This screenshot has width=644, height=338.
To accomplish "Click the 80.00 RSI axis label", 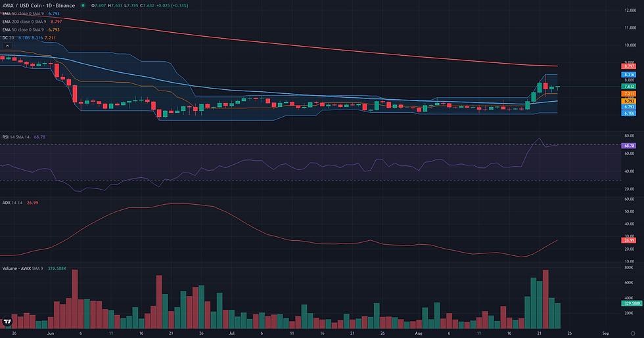I will tap(630, 136).
